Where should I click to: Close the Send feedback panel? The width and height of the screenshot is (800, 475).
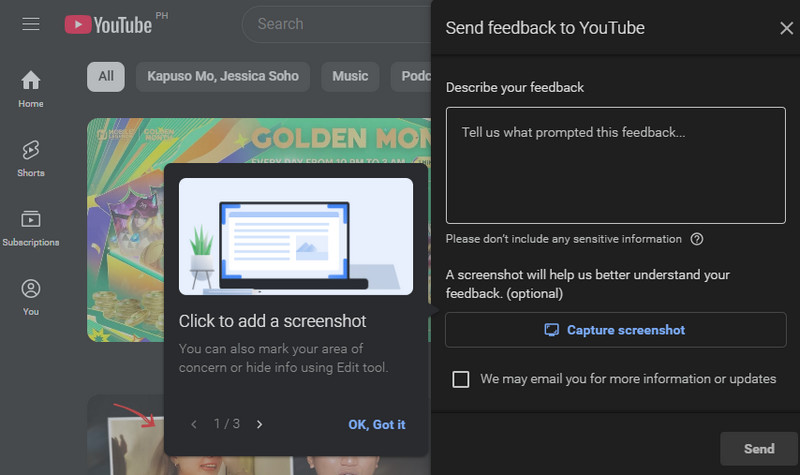tap(786, 28)
